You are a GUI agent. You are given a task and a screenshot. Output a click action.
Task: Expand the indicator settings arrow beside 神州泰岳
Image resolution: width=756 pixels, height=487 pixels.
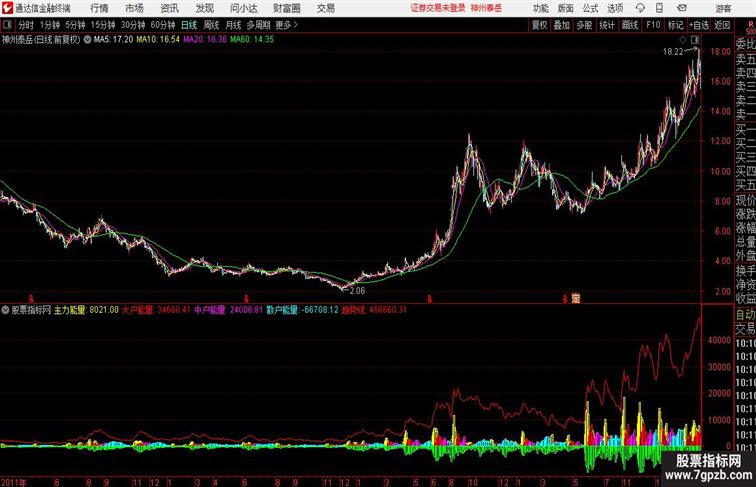(x=87, y=40)
